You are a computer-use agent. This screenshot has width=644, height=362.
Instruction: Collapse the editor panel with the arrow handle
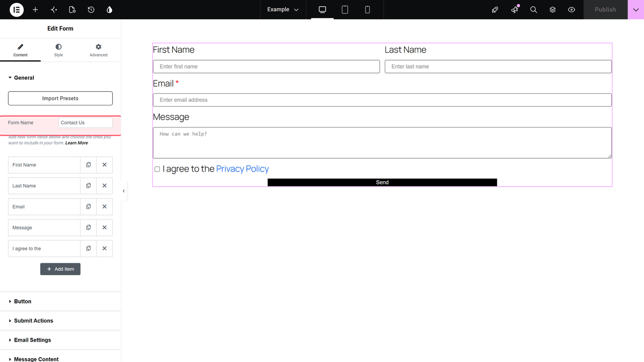[124, 191]
